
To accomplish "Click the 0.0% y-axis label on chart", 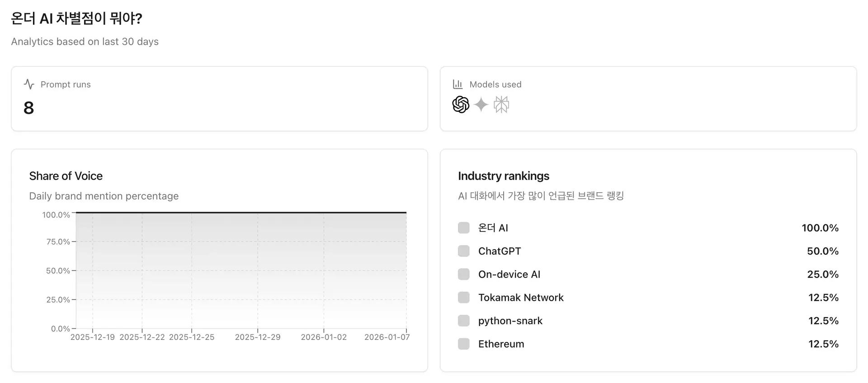I will 61,329.
